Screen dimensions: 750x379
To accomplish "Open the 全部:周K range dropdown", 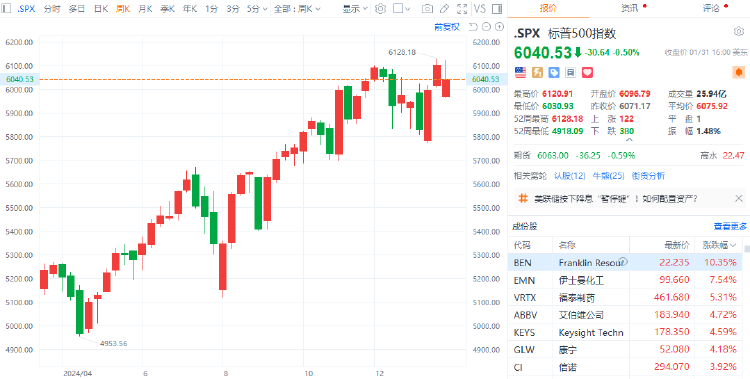I will point(298,9).
